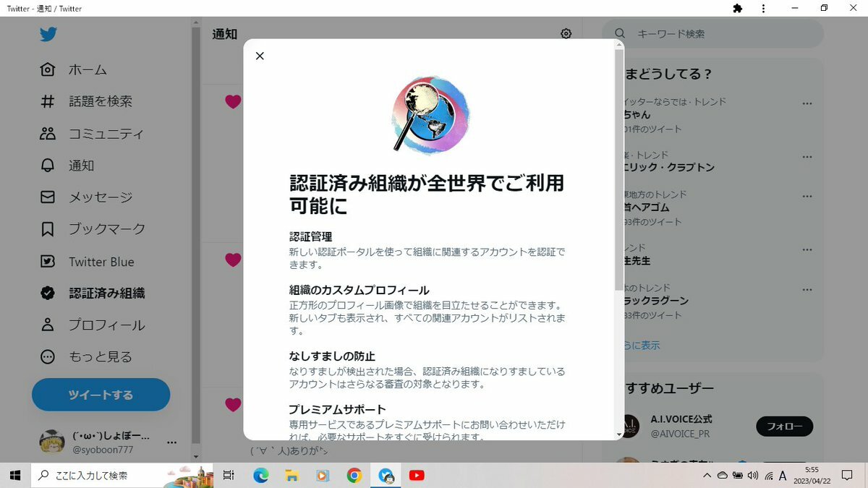Open the media player taskbar icon
868x488 pixels.
[x=323, y=475]
